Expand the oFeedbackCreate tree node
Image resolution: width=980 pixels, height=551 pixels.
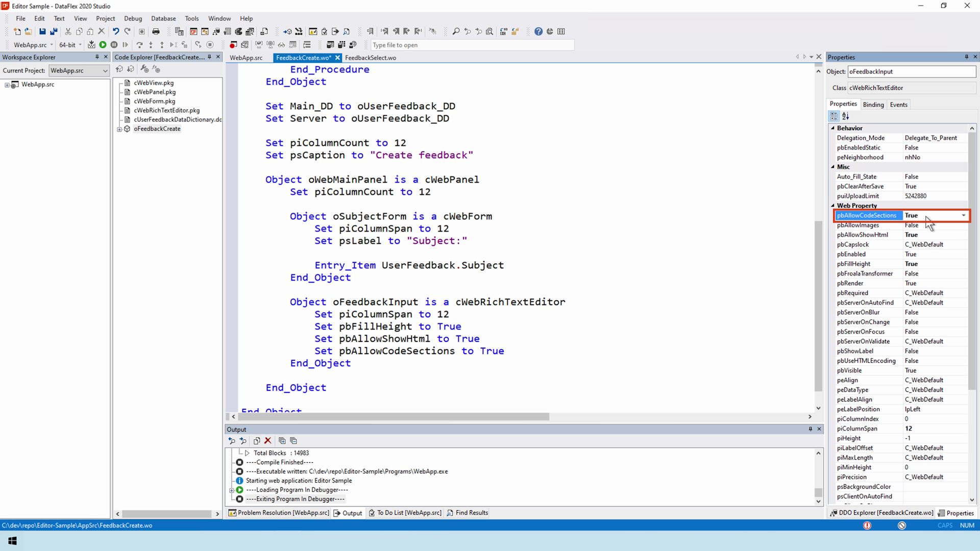pyautogui.click(x=119, y=129)
